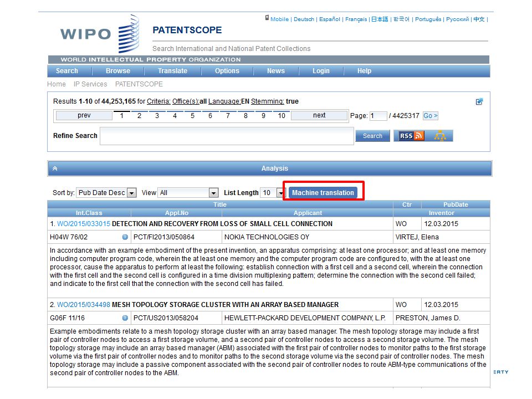Click the WIPO logo
This screenshot has height=399, width=532.
pos(100,34)
